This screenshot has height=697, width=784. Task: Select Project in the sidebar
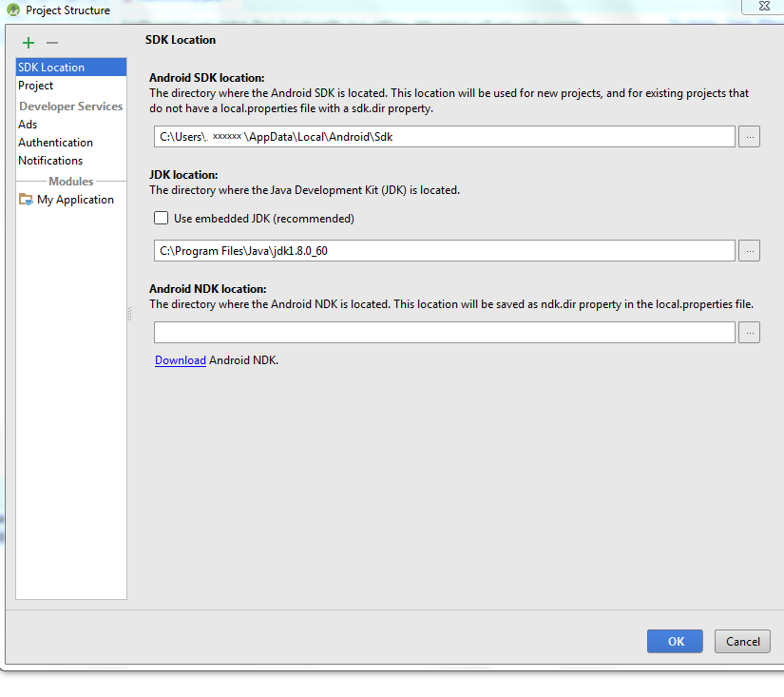35,86
